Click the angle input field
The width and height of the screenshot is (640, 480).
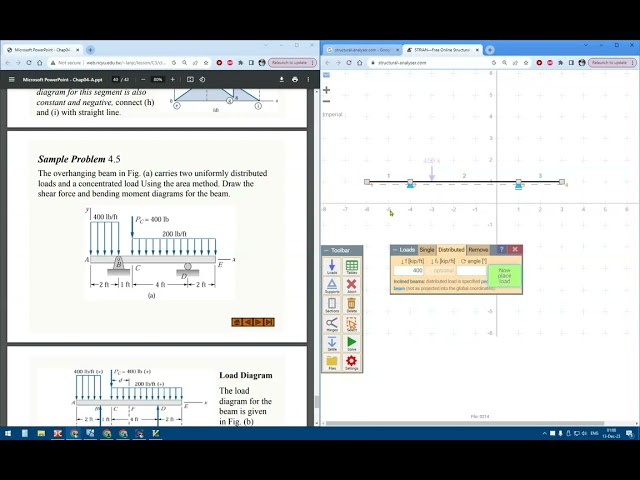tap(471, 271)
